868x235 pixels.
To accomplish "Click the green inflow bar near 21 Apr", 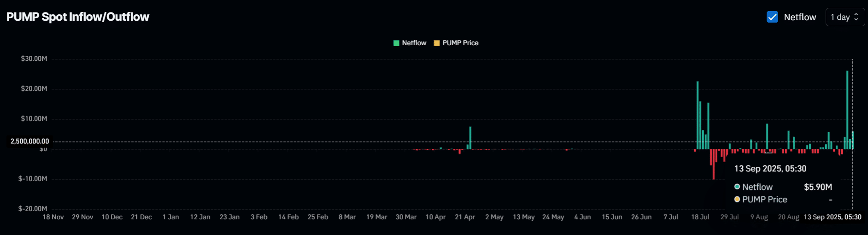I will click(x=470, y=138).
